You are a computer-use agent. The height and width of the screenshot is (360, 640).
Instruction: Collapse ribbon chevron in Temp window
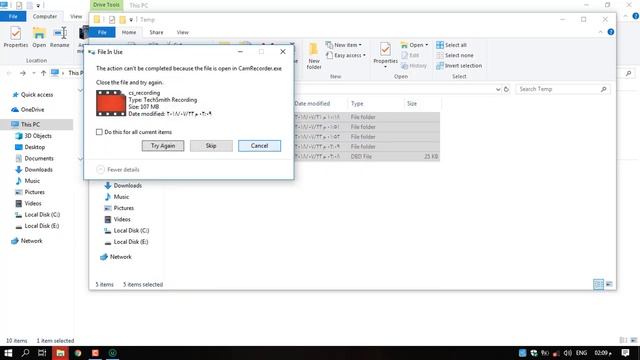tap(600, 32)
